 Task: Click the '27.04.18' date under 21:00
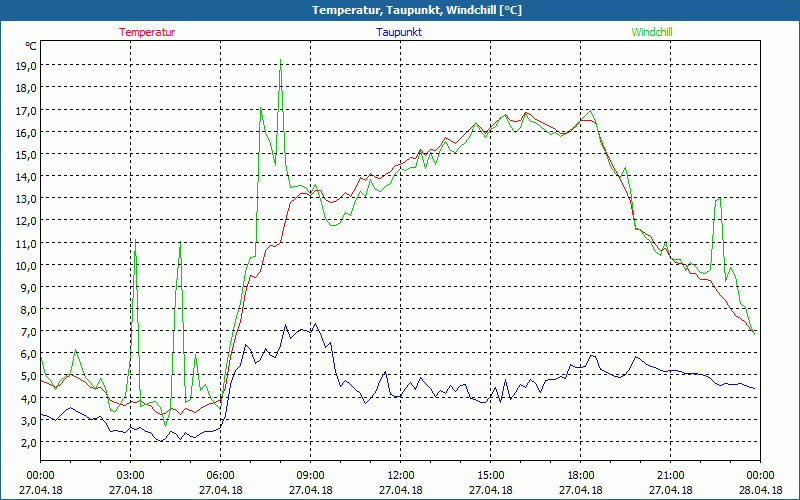670,490
